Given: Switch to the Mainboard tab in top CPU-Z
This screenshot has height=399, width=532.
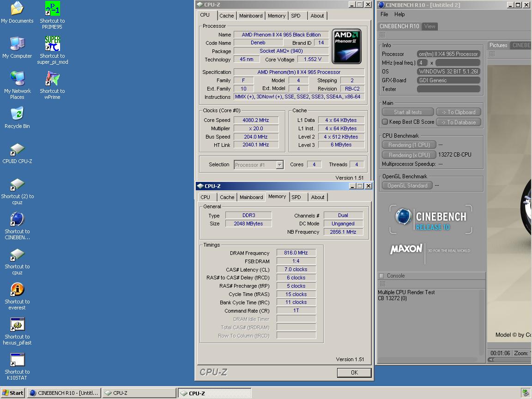Looking at the screenshot, I should point(251,16).
